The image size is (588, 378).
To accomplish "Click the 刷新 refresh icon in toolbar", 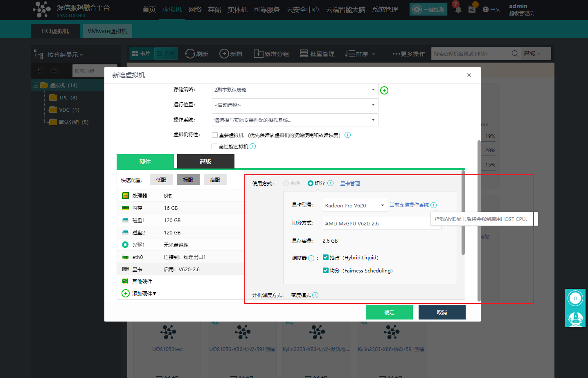I will point(190,54).
